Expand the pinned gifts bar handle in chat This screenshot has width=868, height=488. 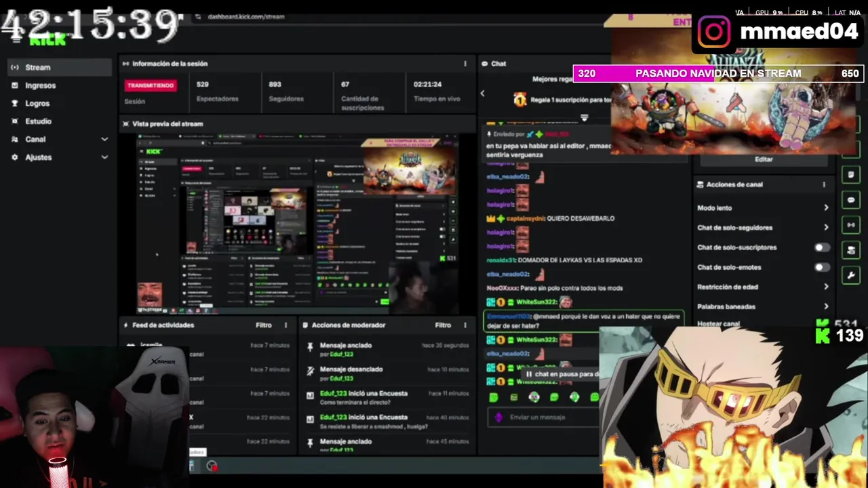[584, 118]
